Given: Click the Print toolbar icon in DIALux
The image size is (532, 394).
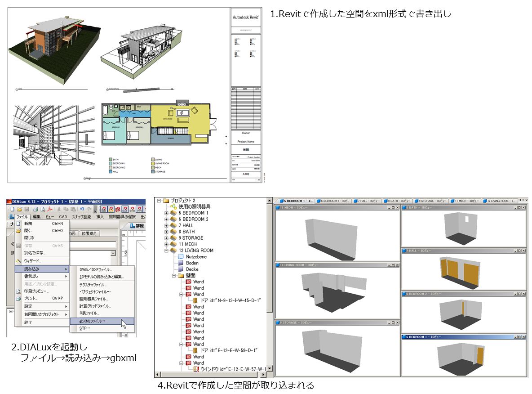Looking at the screenshot, I should point(35,209).
